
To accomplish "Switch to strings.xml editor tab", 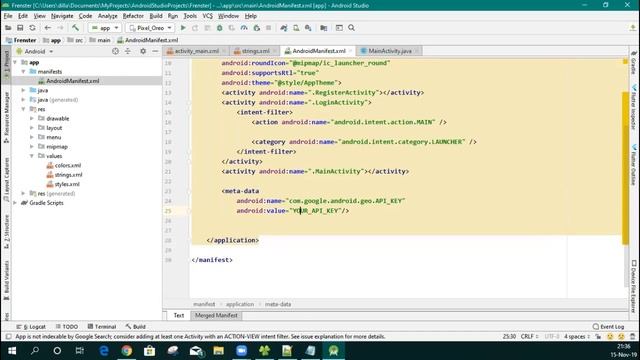I will (255, 51).
